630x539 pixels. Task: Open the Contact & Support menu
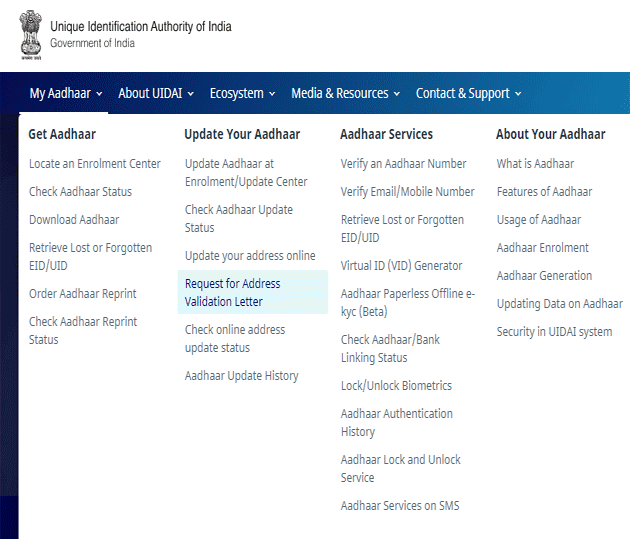click(468, 93)
